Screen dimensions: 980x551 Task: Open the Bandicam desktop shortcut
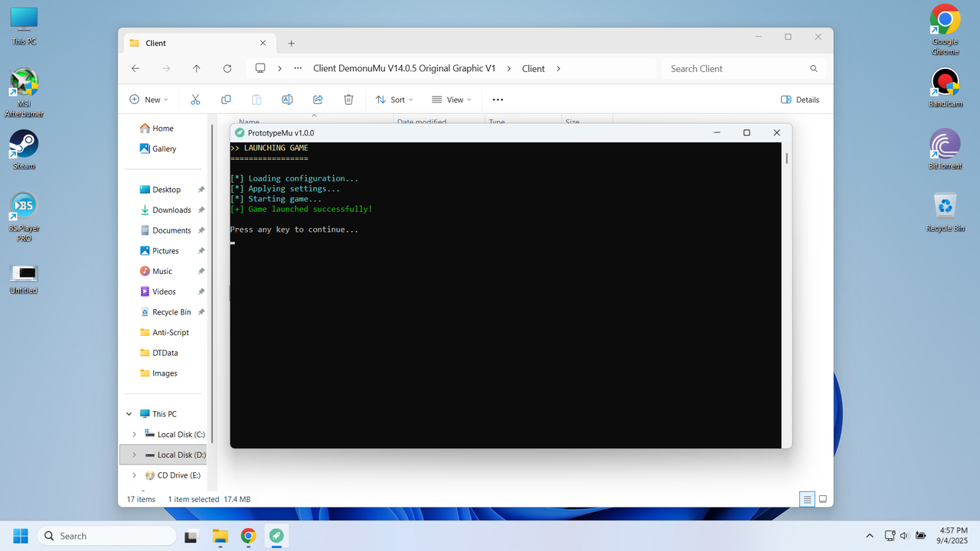click(945, 88)
